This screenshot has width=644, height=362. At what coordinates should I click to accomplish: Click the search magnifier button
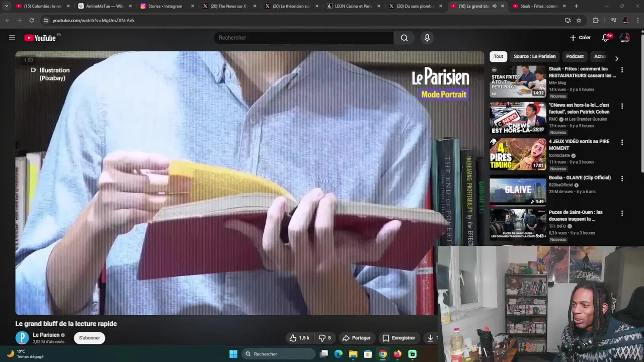tap(404, 38)
